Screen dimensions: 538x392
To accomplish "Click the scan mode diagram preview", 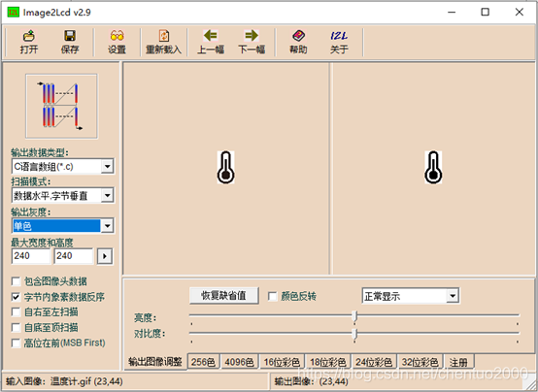I will (x=61, y=107).
